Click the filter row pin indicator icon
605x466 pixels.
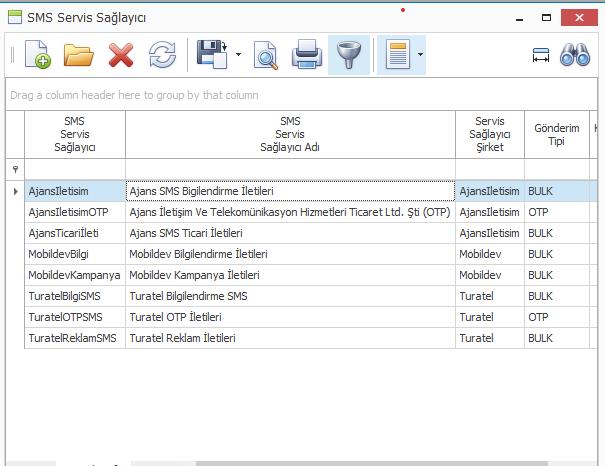[15, 169]
